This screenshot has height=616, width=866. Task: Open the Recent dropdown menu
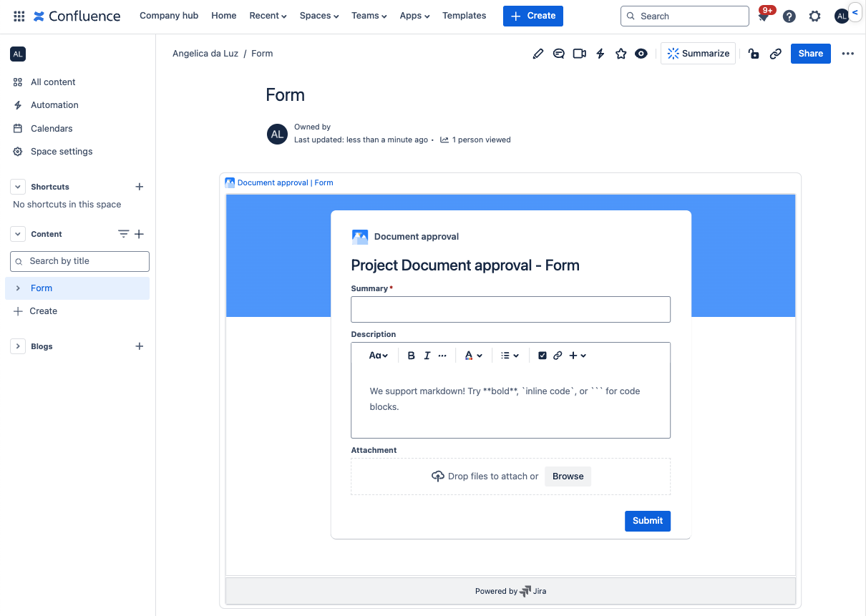coord(268,16)
